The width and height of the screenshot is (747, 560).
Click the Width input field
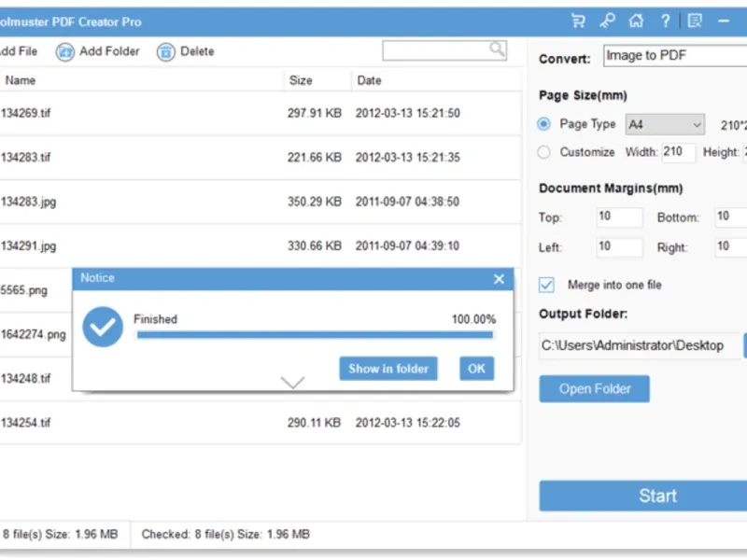(x=679, y=152)
